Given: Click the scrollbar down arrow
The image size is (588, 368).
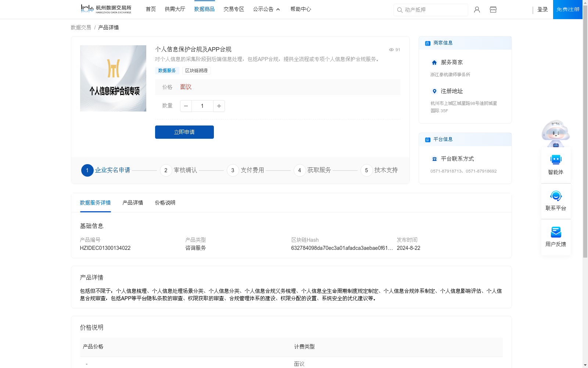Looking at the screenshot, I should tap(585, 365).
